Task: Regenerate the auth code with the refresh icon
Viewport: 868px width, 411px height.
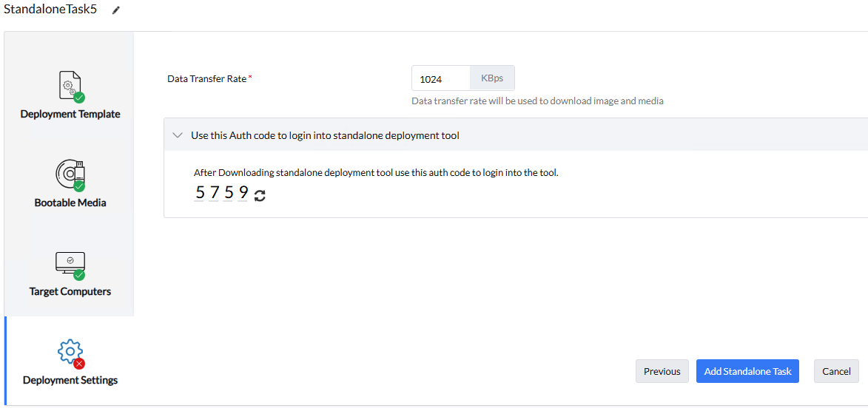Action: (260, 195)
